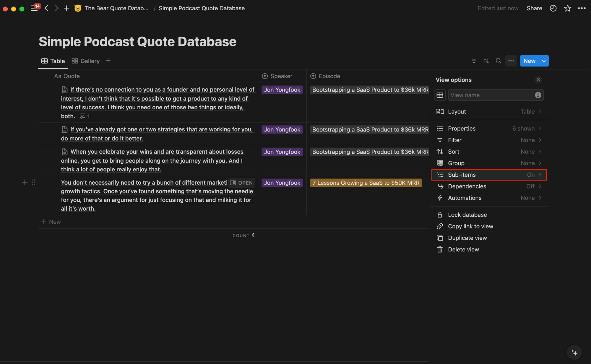Favorite the page using the star icon

pyautogui.click(x=567, y=8)
